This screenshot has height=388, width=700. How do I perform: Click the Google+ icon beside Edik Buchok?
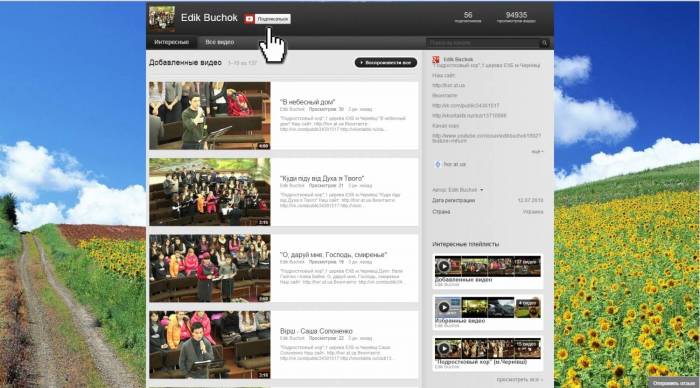coord(436,59)
